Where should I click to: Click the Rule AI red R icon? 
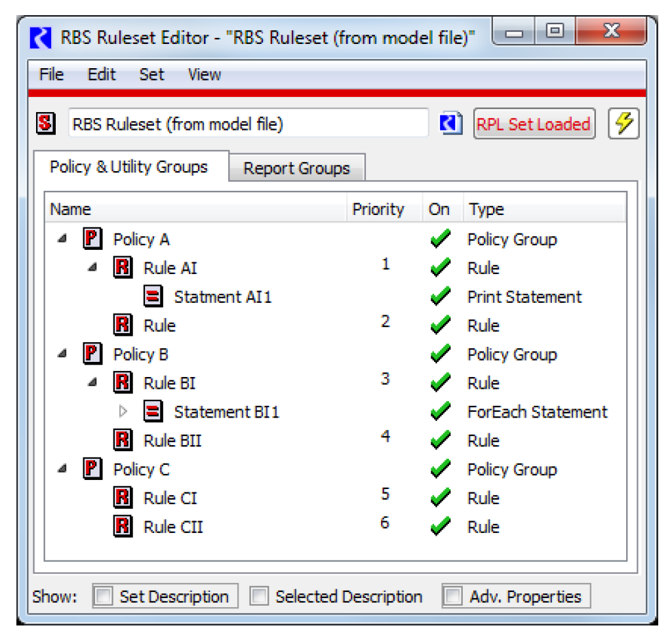click(123, 268)
